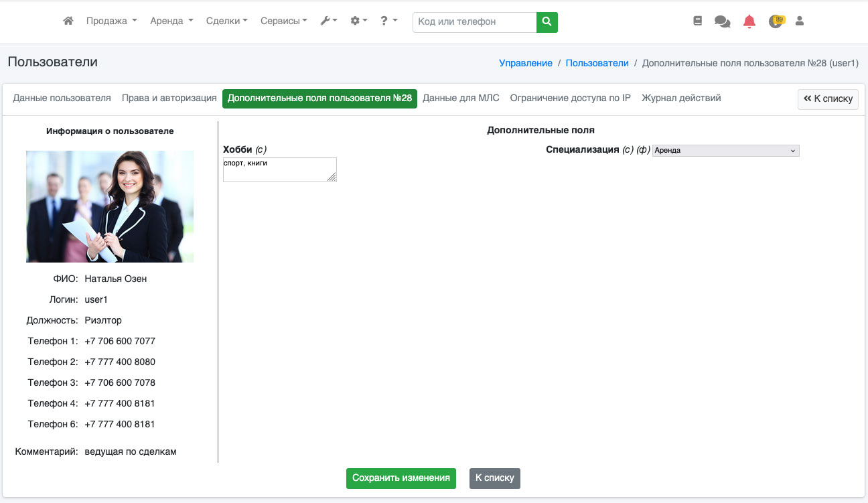868x503 pixels.
Task: Click the user's profile photo
Action: click(110, 206)
